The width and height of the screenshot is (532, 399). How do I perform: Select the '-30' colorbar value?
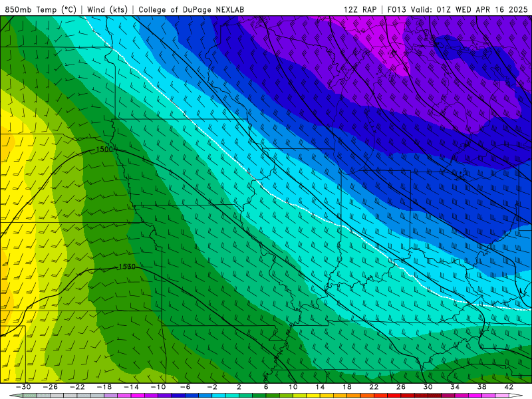click(23, 387)
